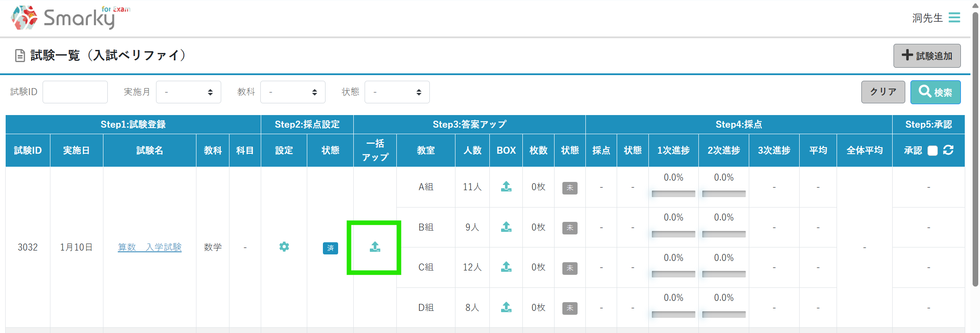Expand the 実施月 dropdown

pyautogui.click(x=188, y=92)
